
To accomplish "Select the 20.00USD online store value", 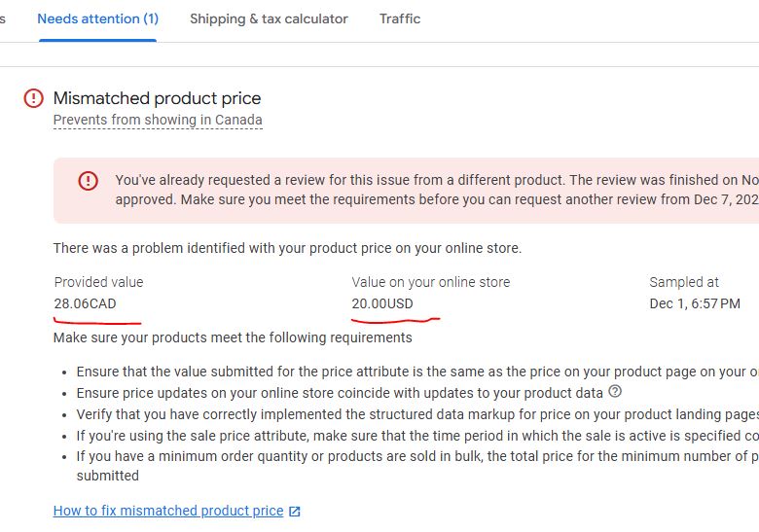I will pyautogui.click(x=382, y=303).
